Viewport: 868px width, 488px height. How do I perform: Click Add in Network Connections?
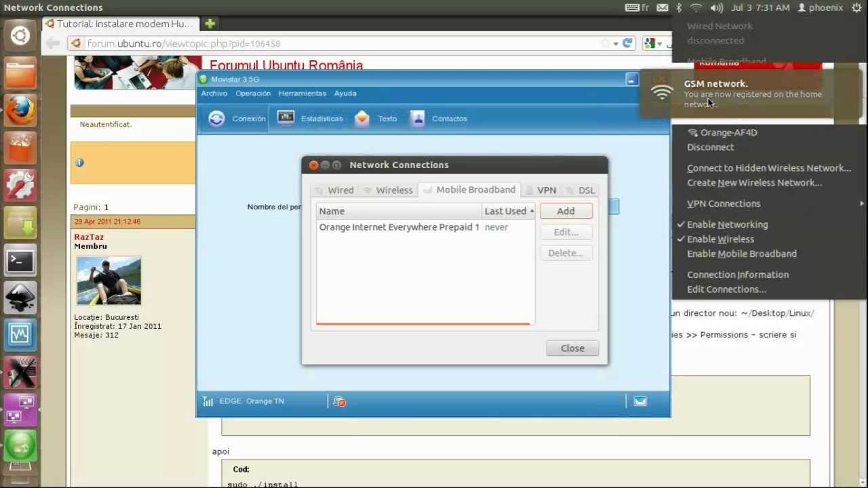566,211
